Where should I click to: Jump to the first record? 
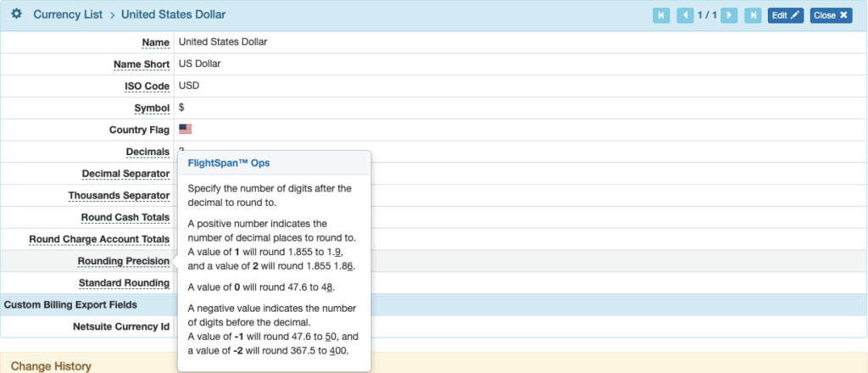(x=660, y=15)
